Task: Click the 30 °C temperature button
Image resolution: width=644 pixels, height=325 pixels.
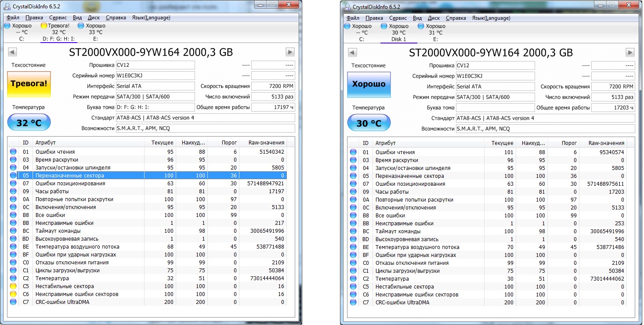Action: point(369,123)
